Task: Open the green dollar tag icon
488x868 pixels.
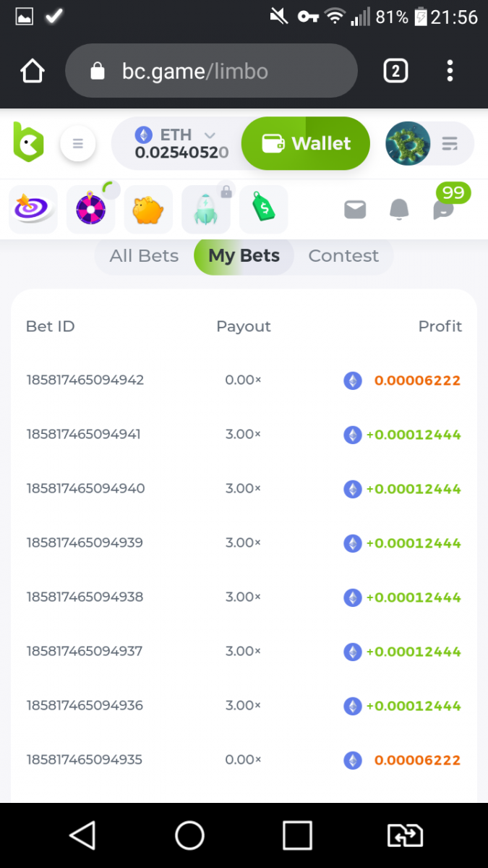Action: (264, 210)
